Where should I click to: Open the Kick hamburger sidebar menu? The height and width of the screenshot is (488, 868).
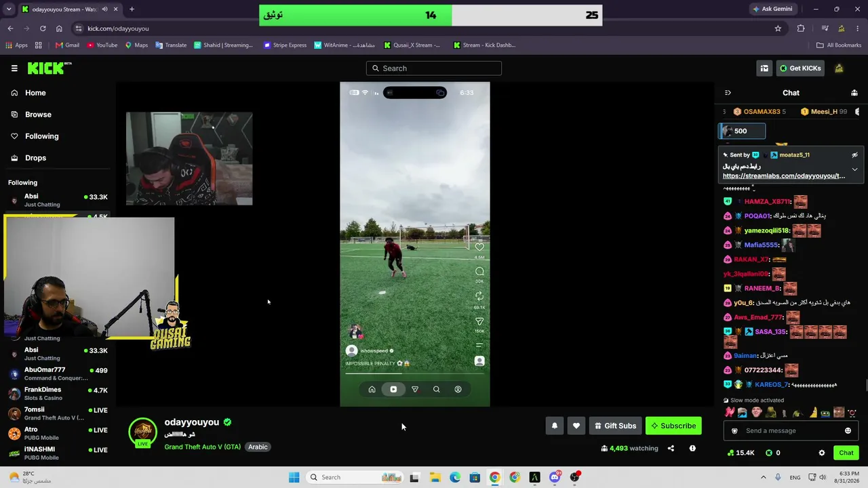[14, 68]
